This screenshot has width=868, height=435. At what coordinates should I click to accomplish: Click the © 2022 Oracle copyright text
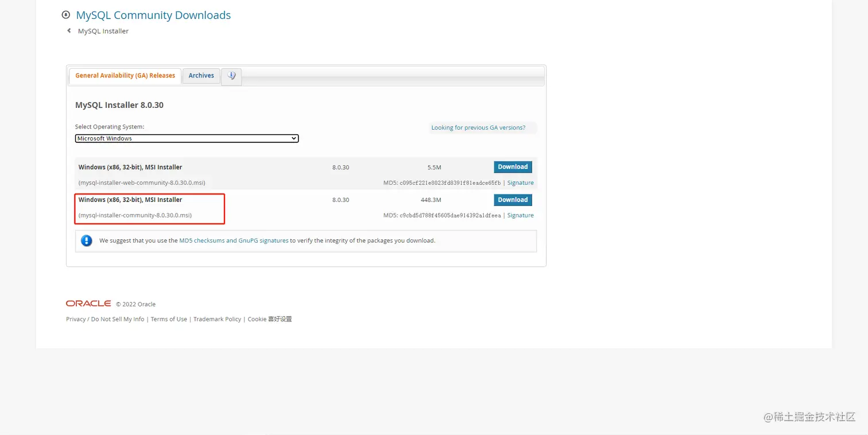[135, 304]
